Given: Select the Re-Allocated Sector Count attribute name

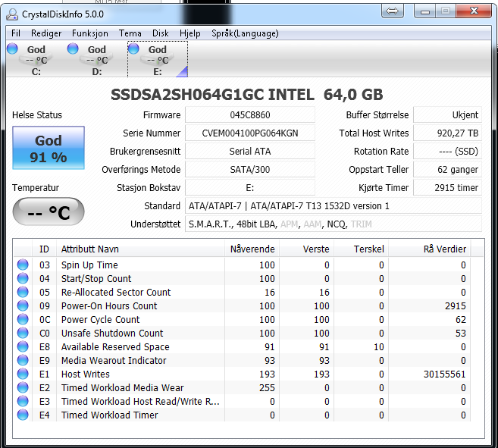Looking at the screenshot, I should (x=116, y=292).
